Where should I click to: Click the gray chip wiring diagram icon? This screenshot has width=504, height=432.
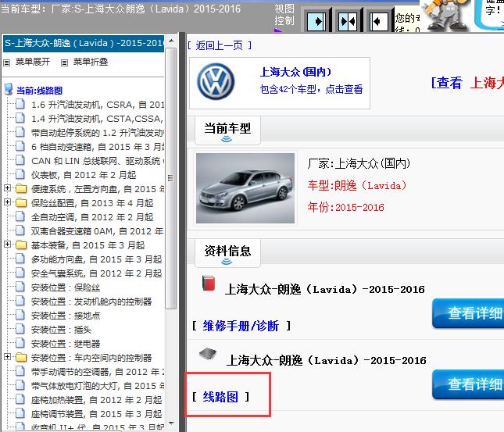coord(208,354)
